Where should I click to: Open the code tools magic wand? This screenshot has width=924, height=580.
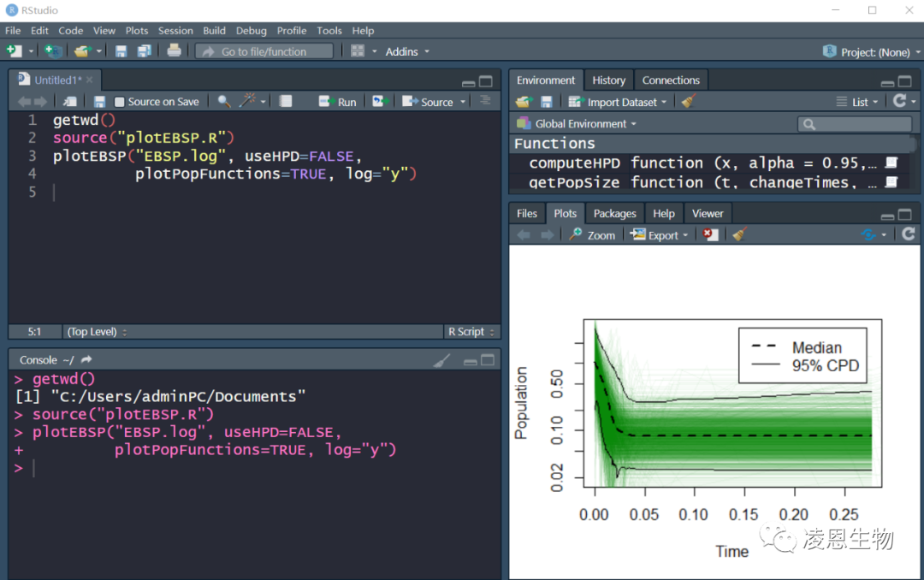click(x=248, y=101)
